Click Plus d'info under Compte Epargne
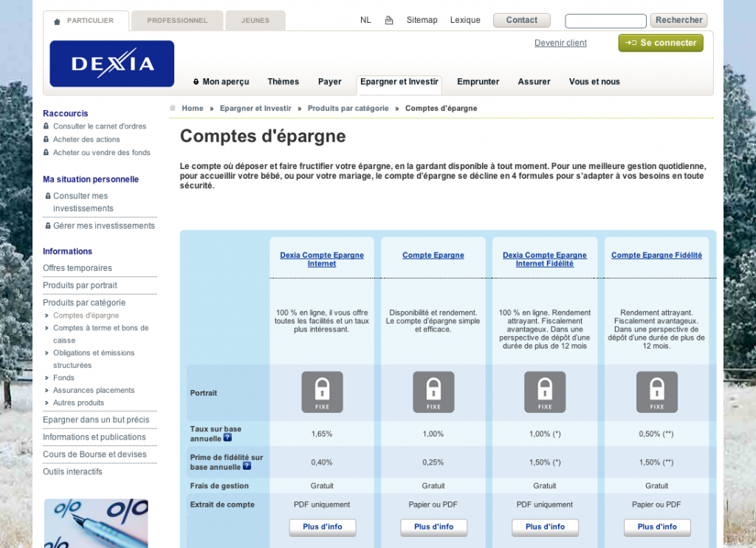 point(434,527)
